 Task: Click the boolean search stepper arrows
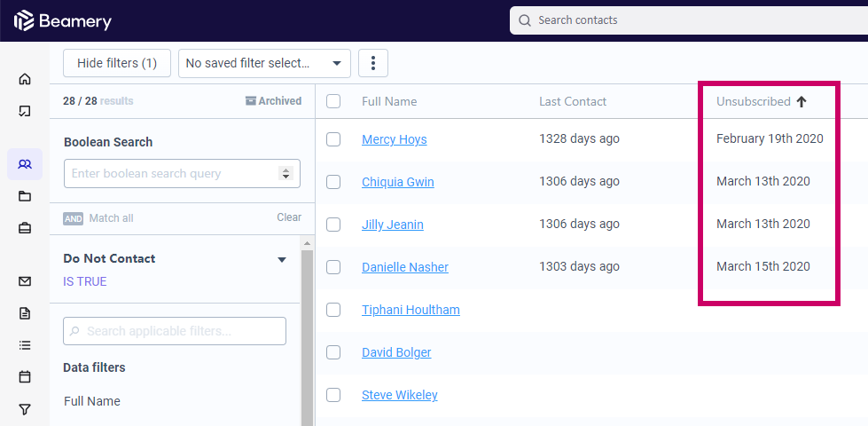(285, 173)
